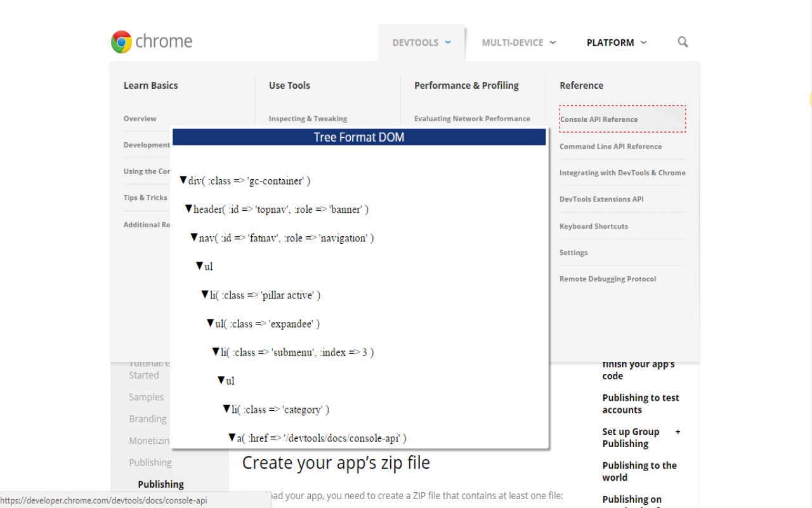Open Remote Debugging Protocol link
Viewport: 812px width, 508px height.
(608, 279)
